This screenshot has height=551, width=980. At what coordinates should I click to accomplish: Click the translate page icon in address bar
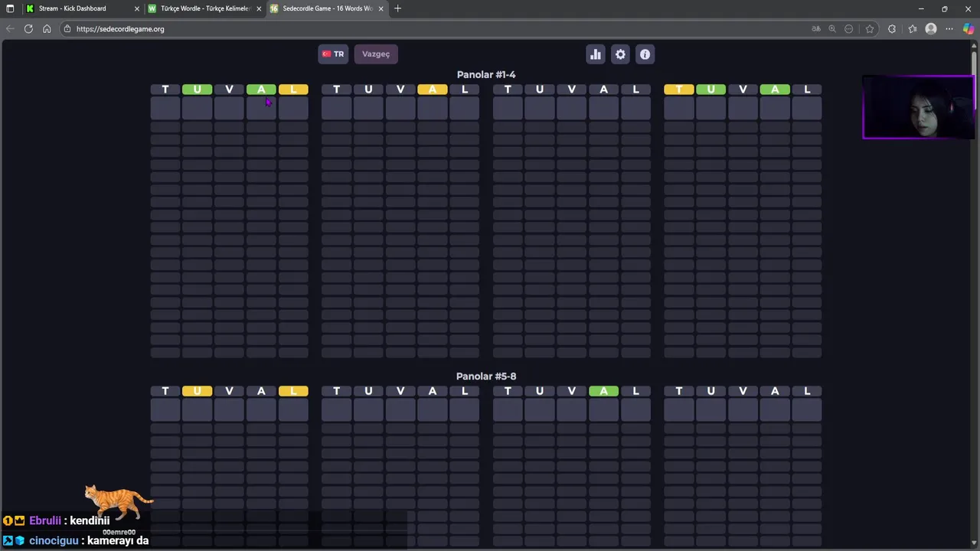coord(816,29)
